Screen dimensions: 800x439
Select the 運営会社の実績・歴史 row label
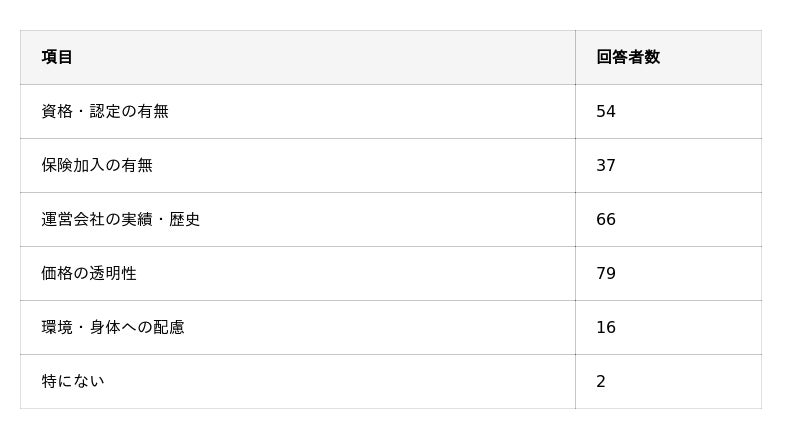tap(120, 220)
